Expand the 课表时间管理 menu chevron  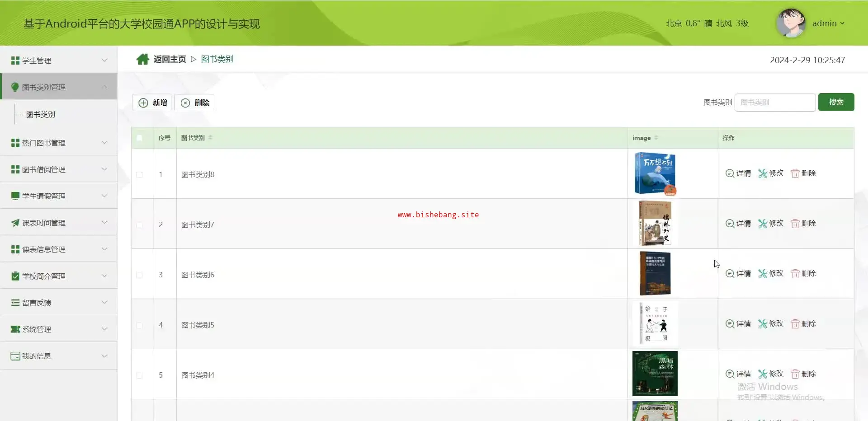104,222
